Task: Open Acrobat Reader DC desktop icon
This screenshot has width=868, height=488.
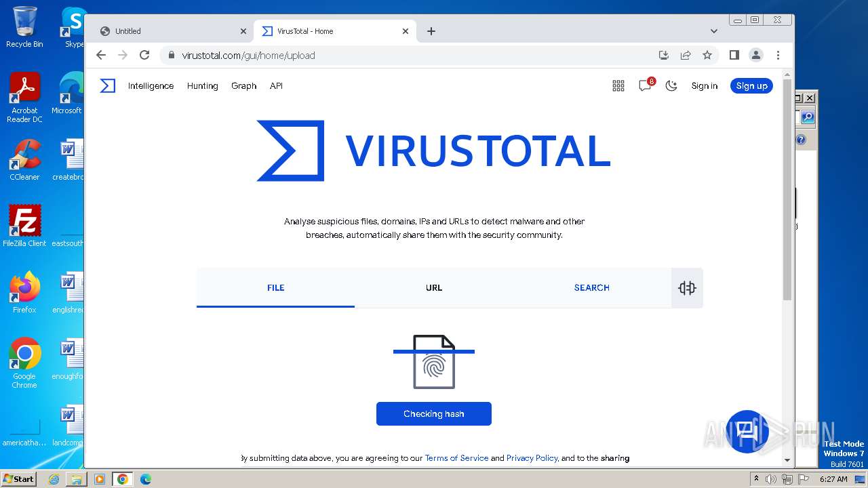Action: pos(24,98)
